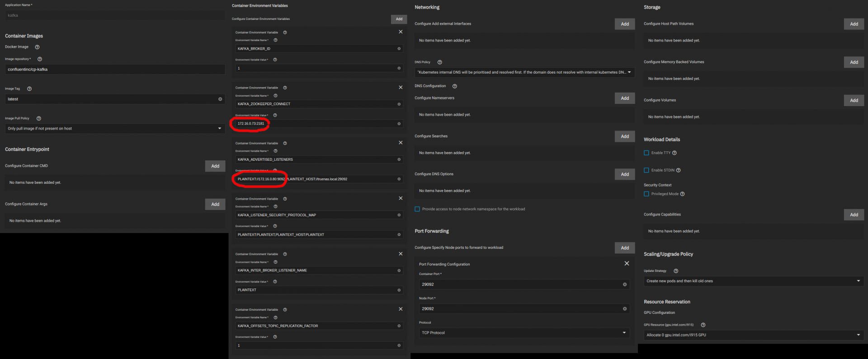Viewport: 868px width, 359px height.
Task: Open the GPU allocation dropdown
Action: (x=754, y=335)
